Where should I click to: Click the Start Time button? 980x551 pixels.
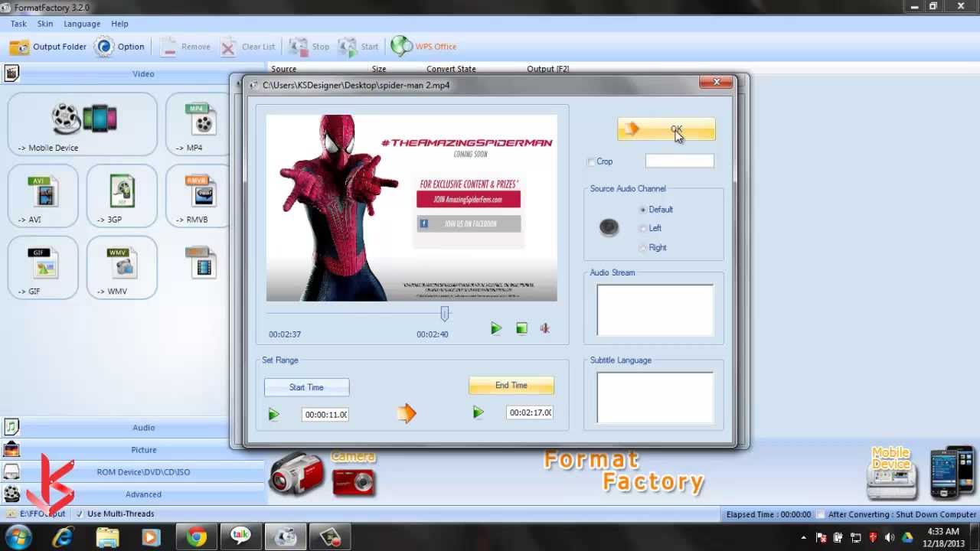[x=306, y=387]
